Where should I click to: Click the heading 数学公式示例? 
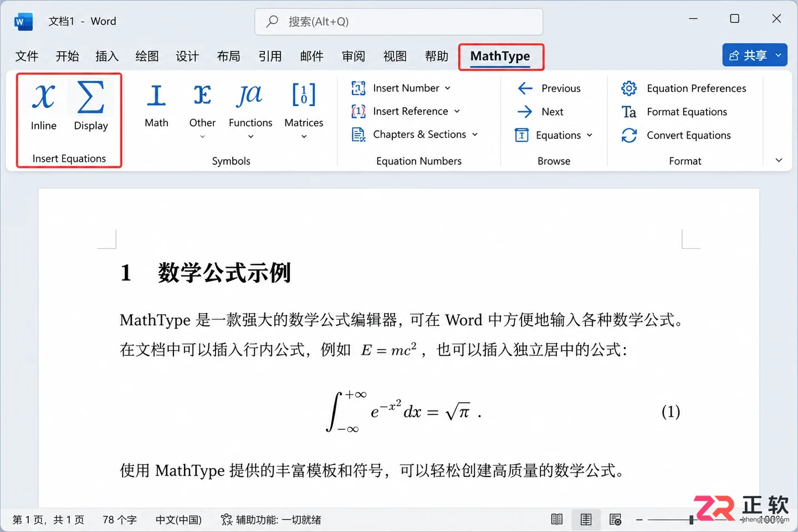(x=224, y=273)
